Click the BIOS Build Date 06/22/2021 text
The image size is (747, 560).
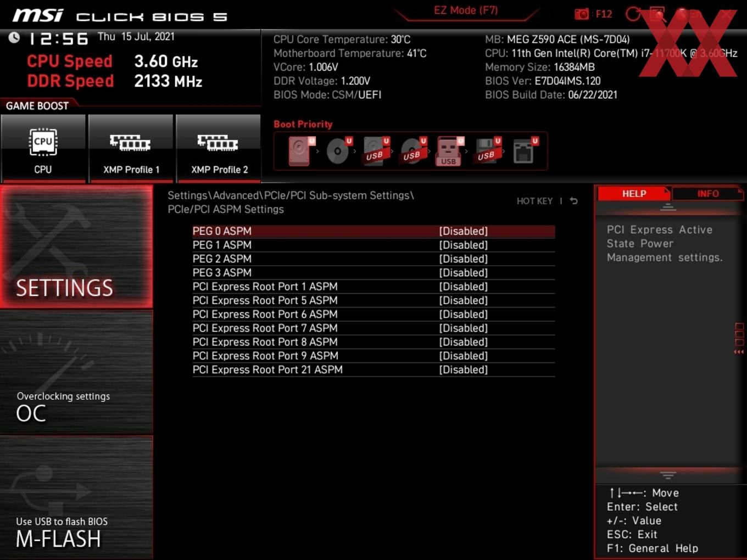[x=551, y=94]
